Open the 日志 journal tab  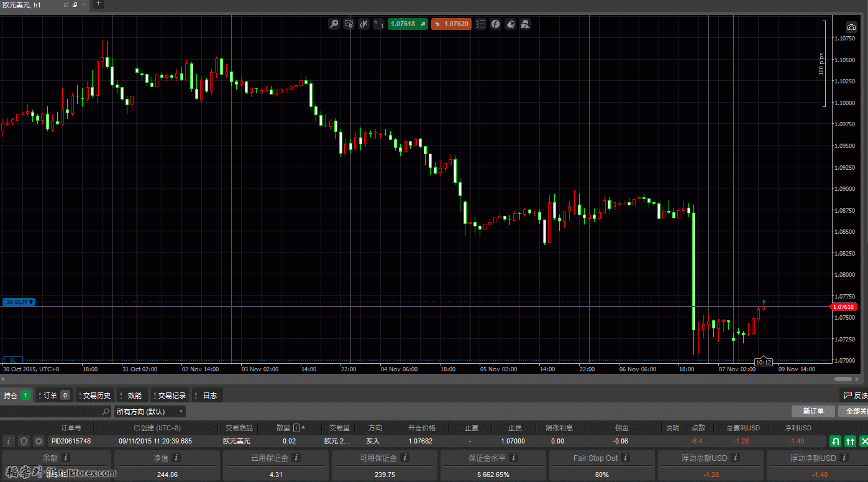(x=208, y=395)
